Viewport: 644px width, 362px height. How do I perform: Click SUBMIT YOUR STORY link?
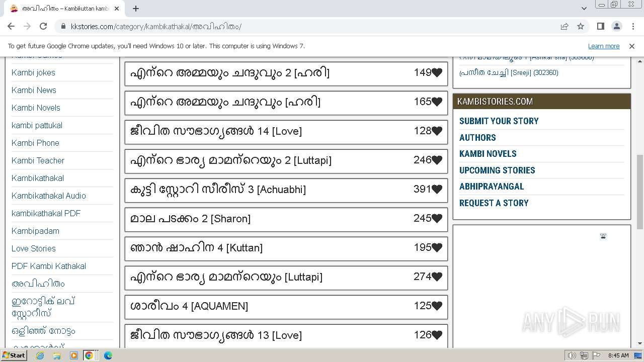(499, 121)
